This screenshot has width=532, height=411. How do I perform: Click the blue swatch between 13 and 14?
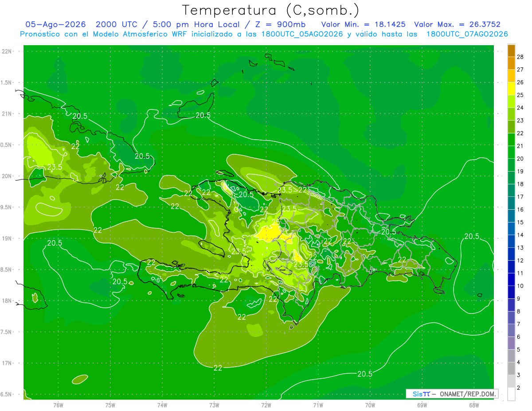coord(511,241)
